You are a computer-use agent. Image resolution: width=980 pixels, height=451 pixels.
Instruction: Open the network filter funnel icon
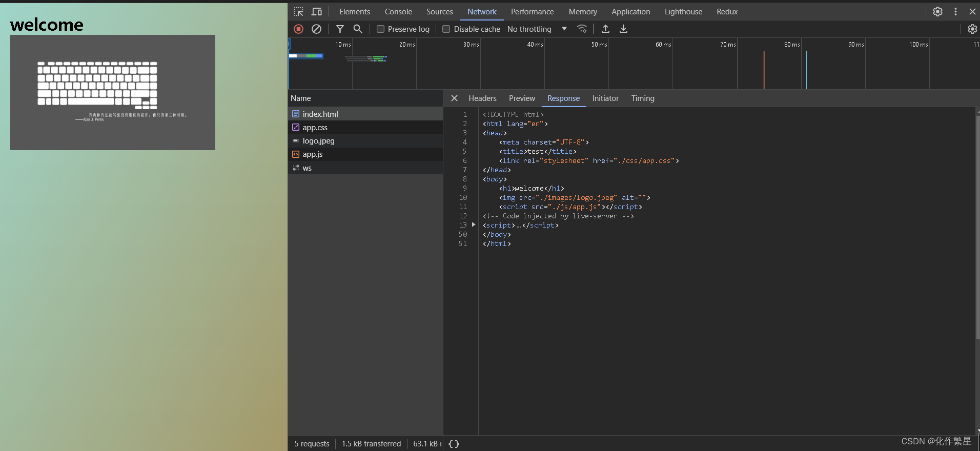coord(340,29)
